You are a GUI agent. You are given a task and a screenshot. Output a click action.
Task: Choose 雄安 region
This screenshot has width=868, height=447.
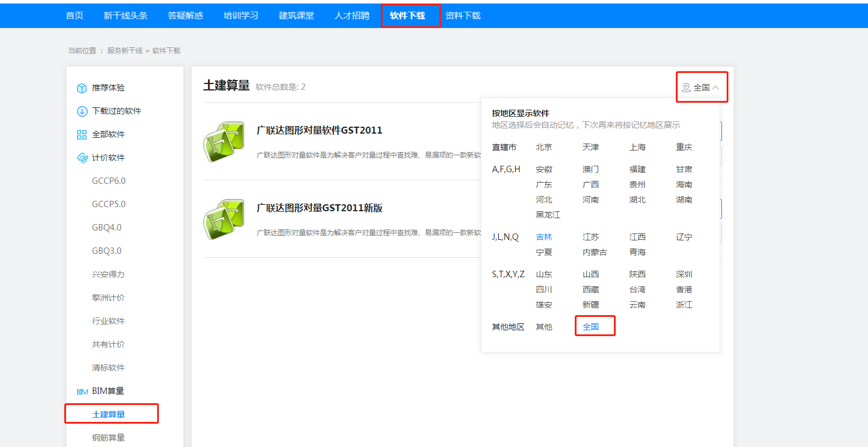click(544, 305)
